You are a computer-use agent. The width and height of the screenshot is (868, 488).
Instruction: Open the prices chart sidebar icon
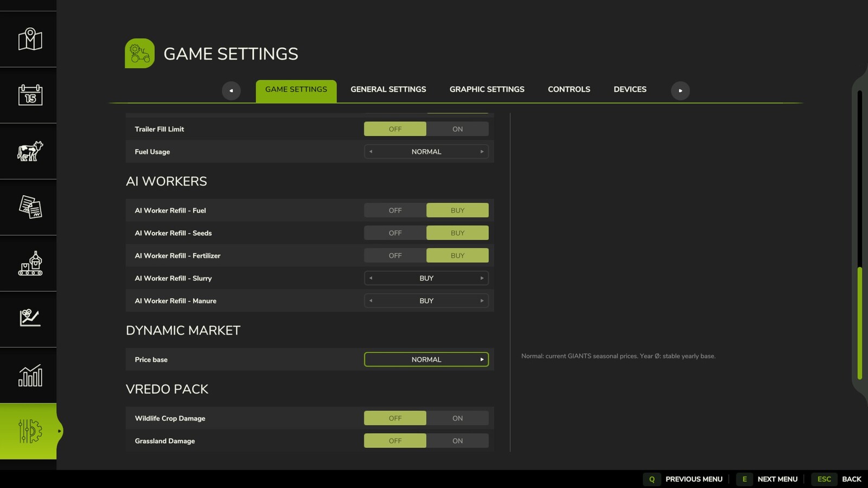click(x=30, y=318)
